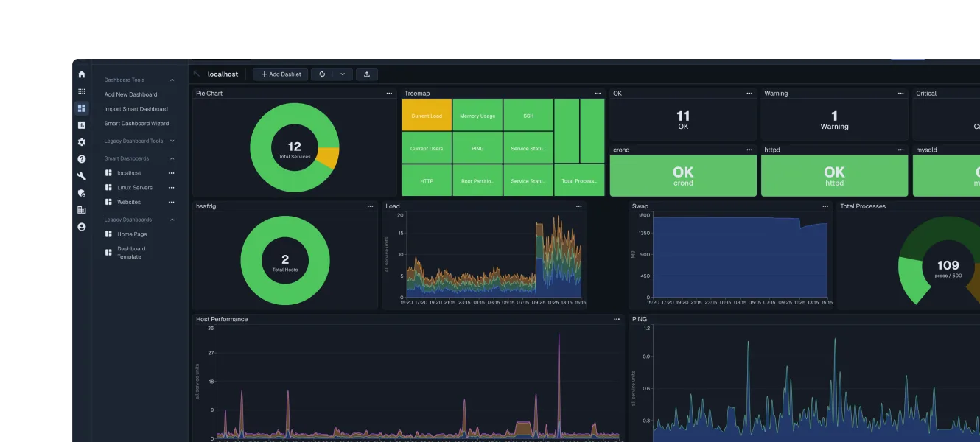The height and width of the screenshot is (442, 980).
Task: Open the Treemap dashlet options menu
Action: click(x=598, y=93)
